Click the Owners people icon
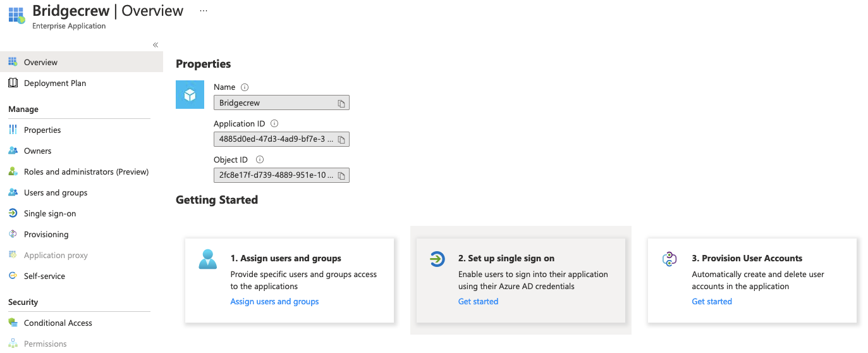This screenshot has height=353, width=868. (x=13, y=151)
